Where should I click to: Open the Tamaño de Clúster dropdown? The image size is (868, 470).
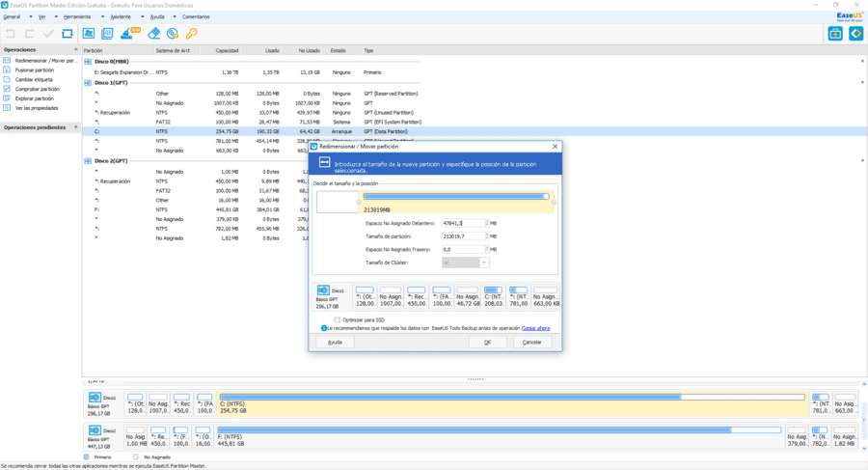484,263
